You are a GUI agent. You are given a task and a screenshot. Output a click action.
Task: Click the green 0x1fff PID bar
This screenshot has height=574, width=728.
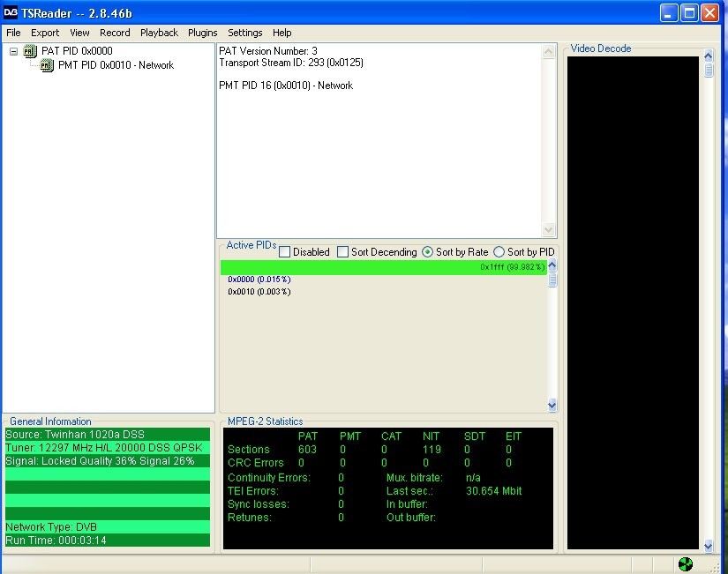(x=384, y=267)
